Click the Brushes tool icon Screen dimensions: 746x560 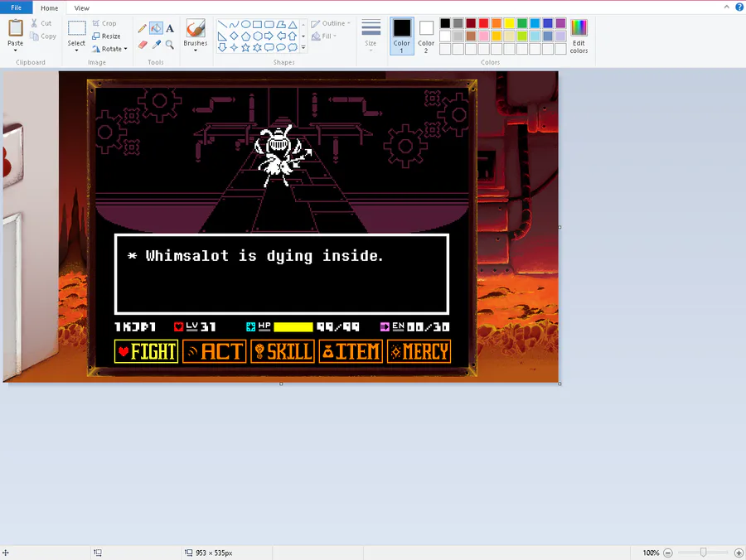(196, 28)
